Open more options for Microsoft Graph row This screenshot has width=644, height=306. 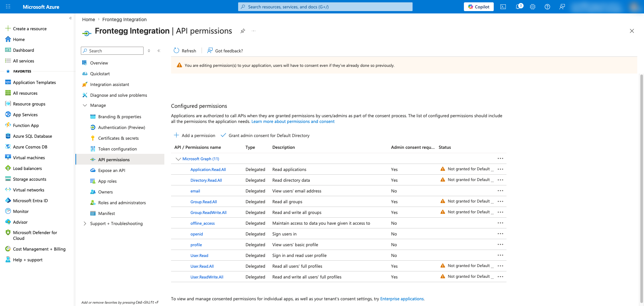[500, 159]
